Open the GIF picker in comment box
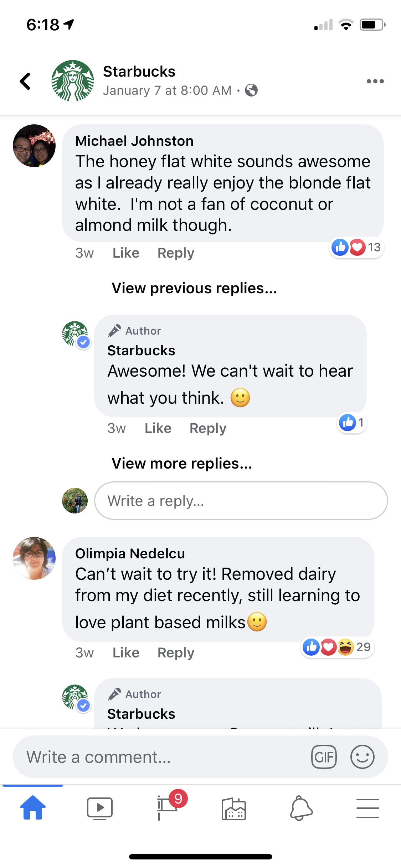This screenshot has height=868, width=401. (324, 757)
